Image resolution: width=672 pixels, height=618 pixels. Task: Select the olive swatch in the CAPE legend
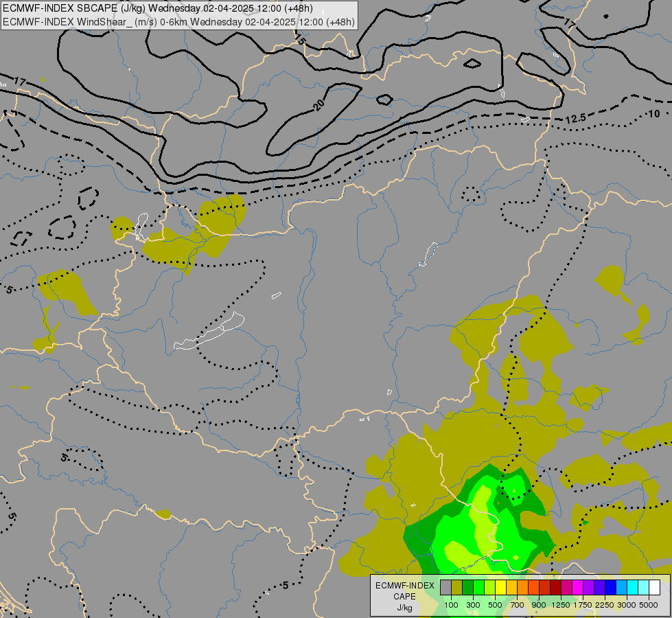pos(457,587)
